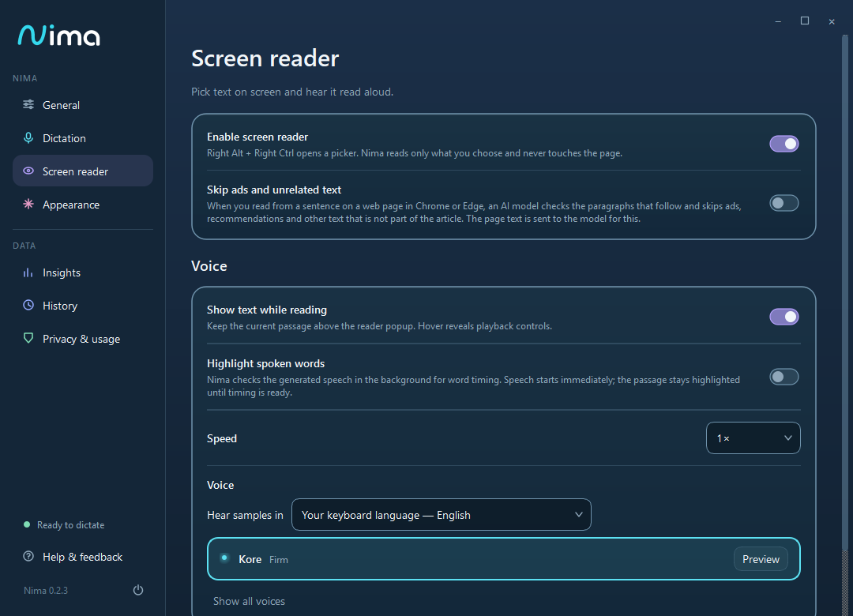Open General settings page
853x616 pixels.
(x=83, y=105)
